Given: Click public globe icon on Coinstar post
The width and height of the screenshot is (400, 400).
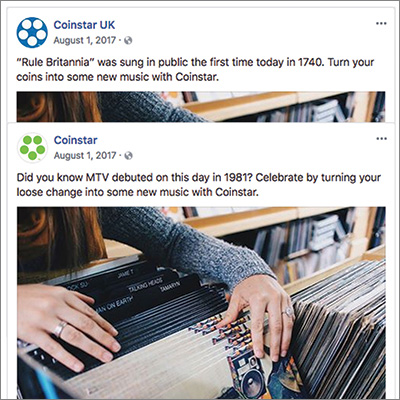Looking at the screenshot, I should (x=128, y=156).
